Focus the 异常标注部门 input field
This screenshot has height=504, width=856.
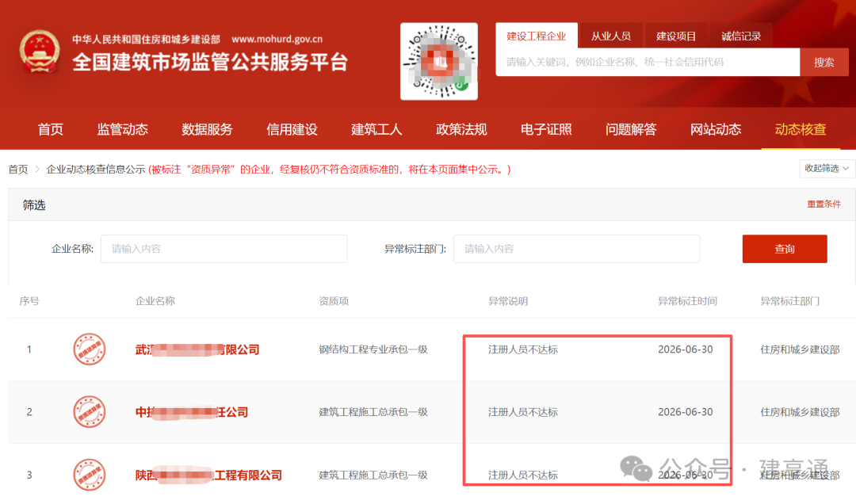[x=576, y=249]
